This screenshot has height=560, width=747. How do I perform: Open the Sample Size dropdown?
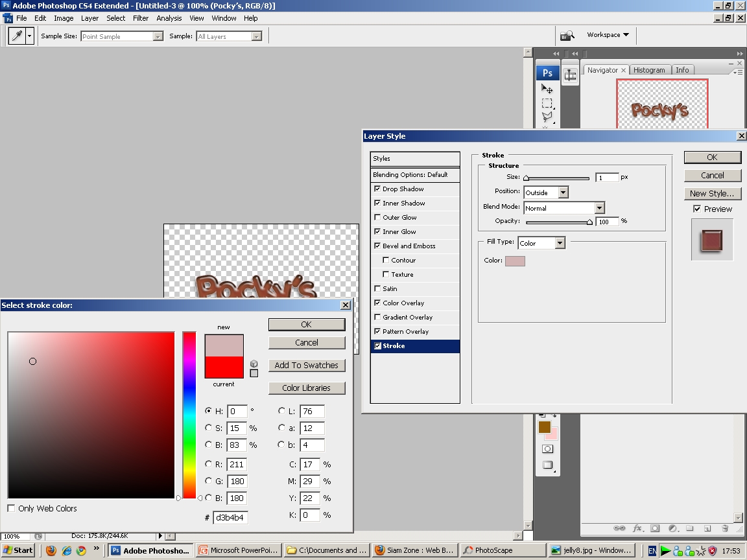click(122, 36)
